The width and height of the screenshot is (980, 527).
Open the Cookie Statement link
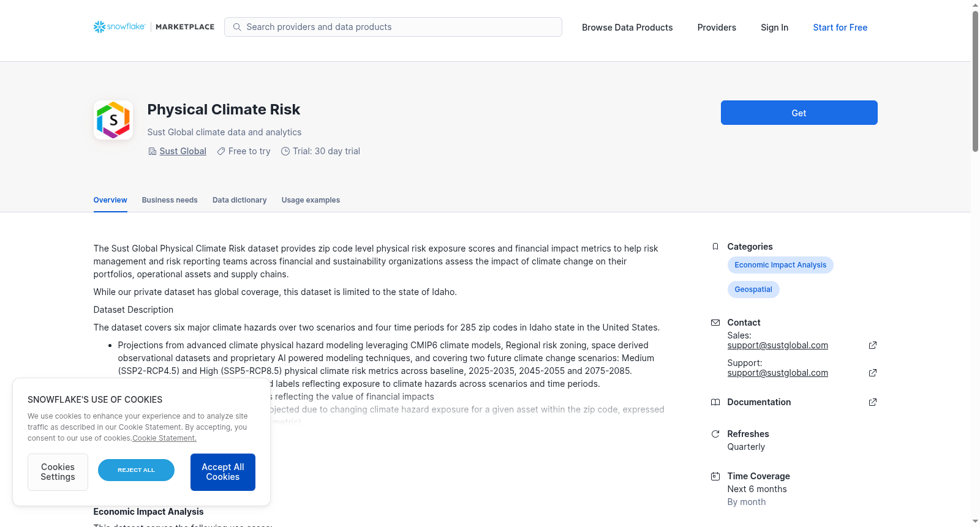(165, 438)
